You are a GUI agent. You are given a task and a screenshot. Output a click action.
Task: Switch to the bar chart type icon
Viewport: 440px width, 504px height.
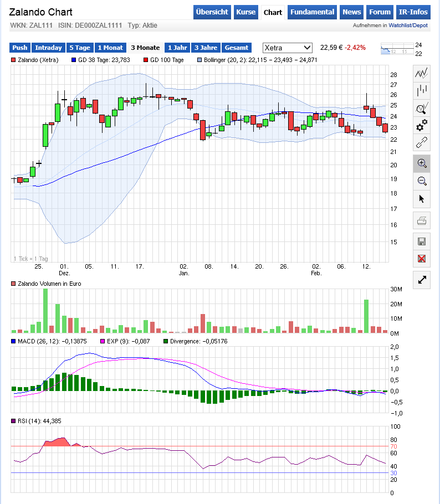pyautogui.click(x=421, y=90)
